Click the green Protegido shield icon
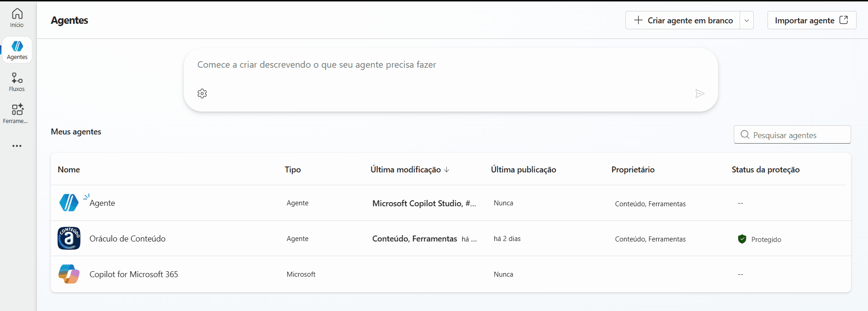 [x=742, y=239]
